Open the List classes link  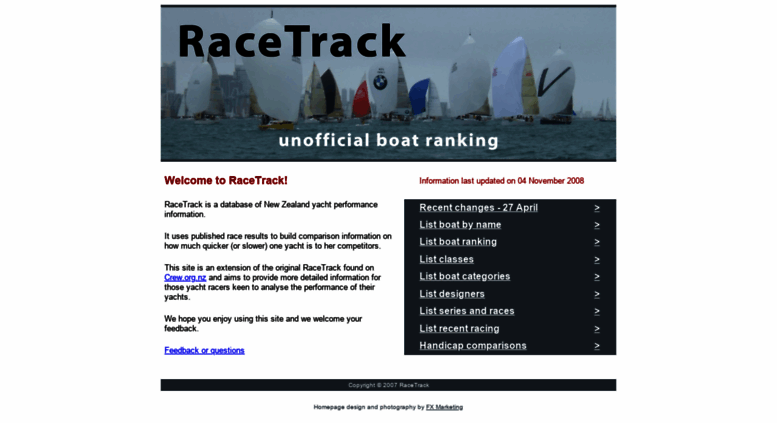446,259
